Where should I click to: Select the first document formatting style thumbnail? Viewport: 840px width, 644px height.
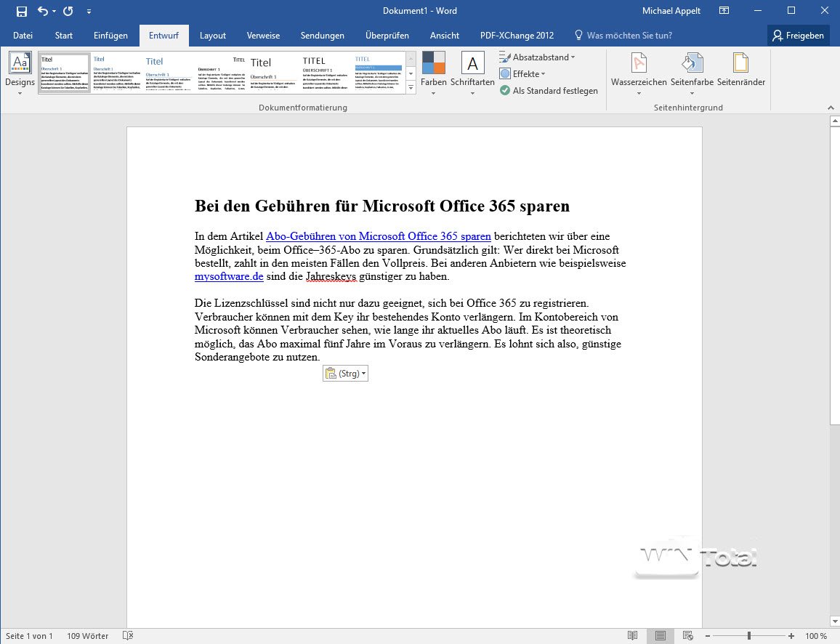pyautogui.click(x=64, y=72)
